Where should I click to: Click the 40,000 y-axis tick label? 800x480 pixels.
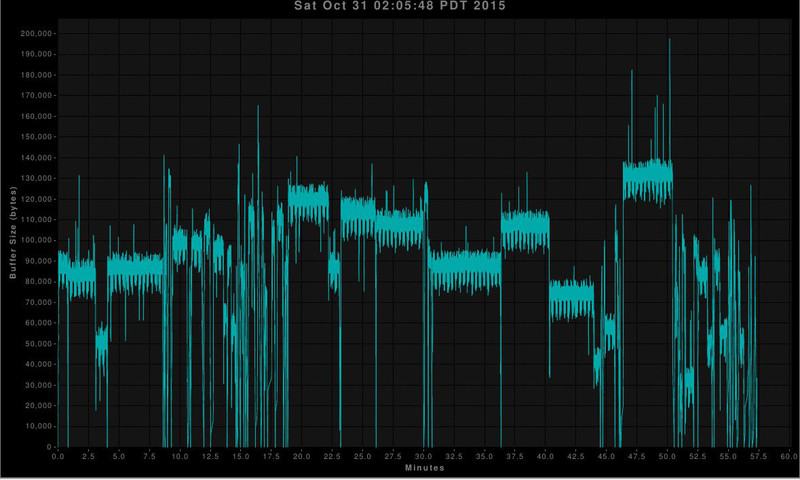pyautogui.click(x=38, y=364)
